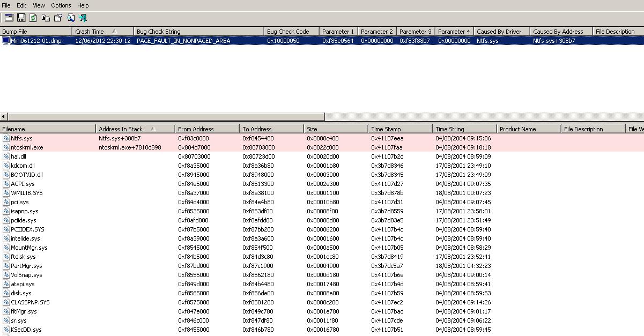
Task: Click the Exit door toolbar icon
Action: point(83,18)
